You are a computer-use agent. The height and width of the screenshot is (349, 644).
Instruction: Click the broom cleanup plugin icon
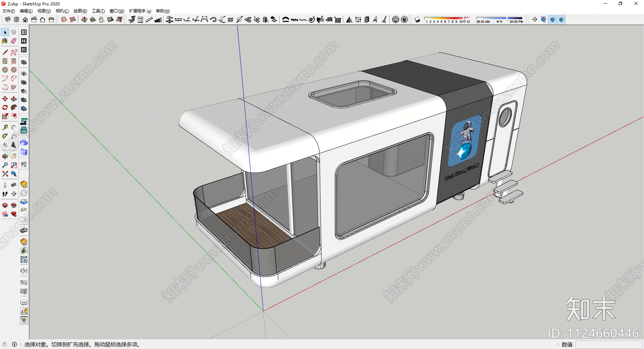(384, 19)
